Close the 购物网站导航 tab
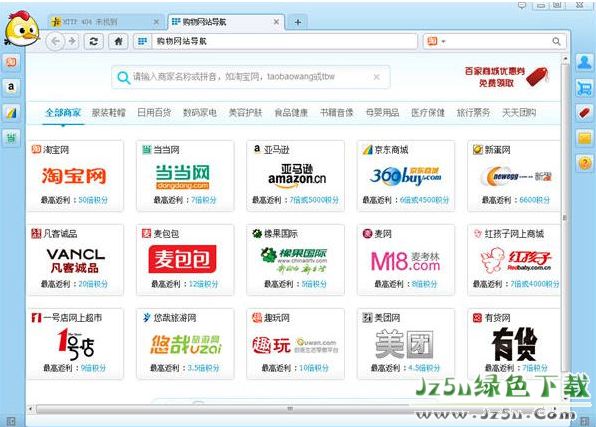This screenshot has height=427, width=596. [x=276, y=22]
